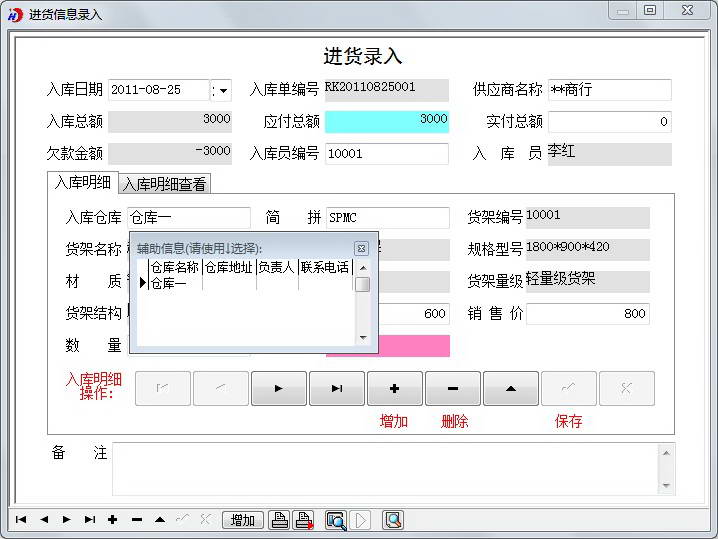
Task: Click the 供应商名称 input field
Action: 609,90
